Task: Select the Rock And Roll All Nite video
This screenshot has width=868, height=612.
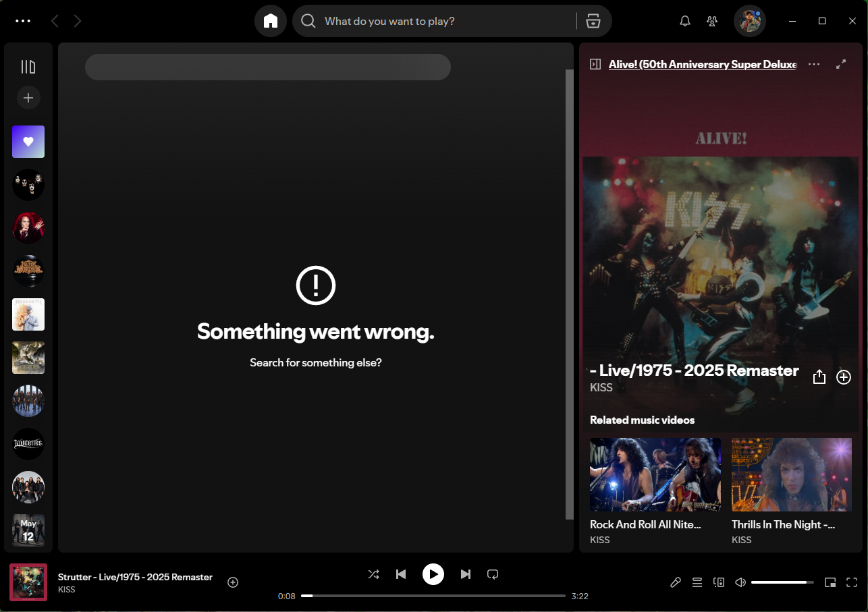Action: 655,474
